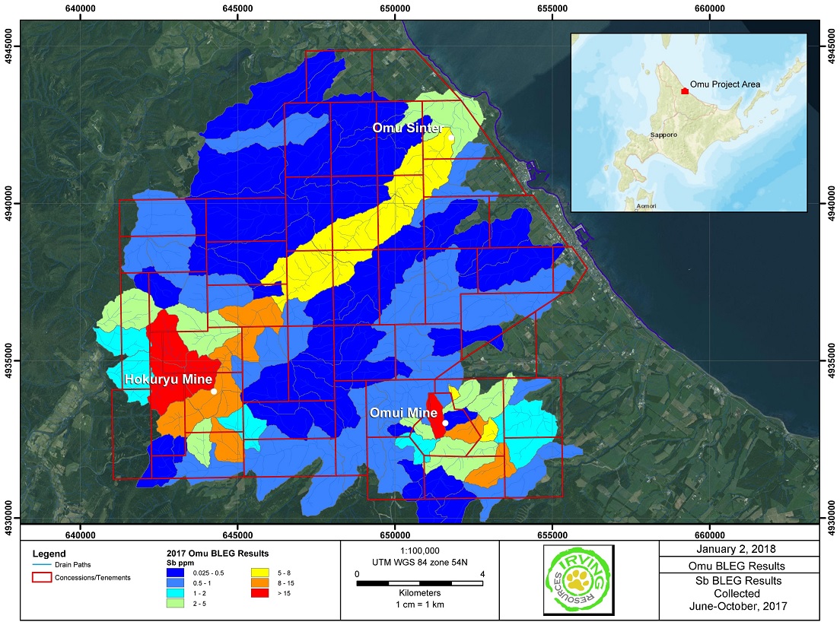840x622 pixels.
Task: Click the 0.5 - 1 blue legend swatch
Action: [x=176, y=583]
